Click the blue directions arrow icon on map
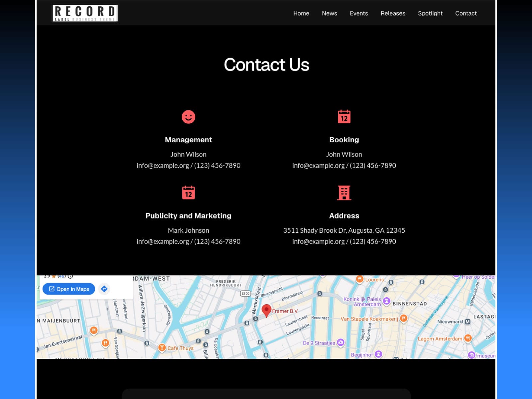This screenshot has height=399, width=532. tap(104, 289)
